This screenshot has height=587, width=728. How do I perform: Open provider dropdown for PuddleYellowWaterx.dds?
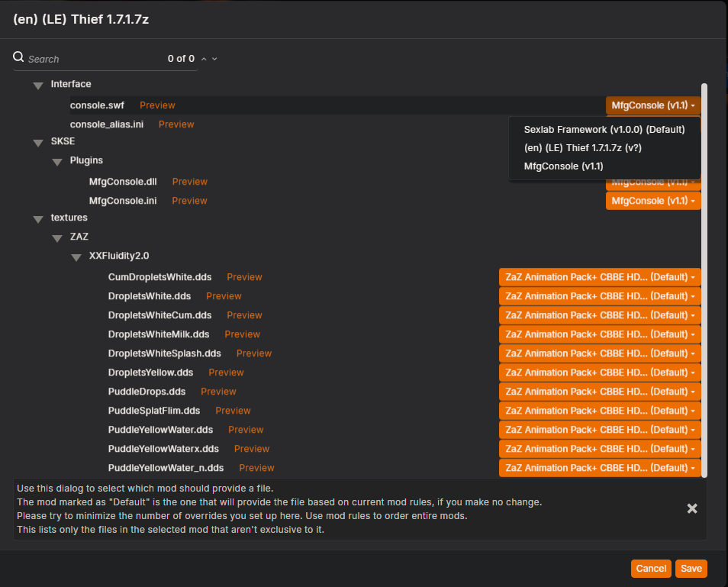click(x=600, y=449)
